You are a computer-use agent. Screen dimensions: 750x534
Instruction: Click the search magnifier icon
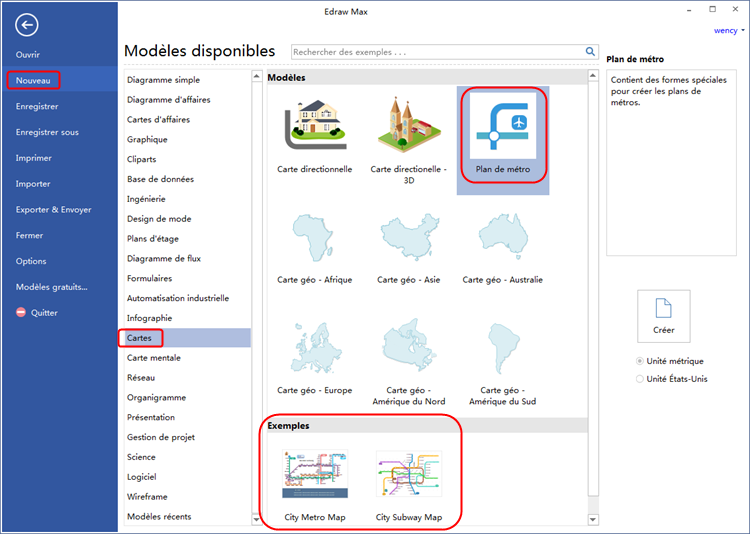590,52
